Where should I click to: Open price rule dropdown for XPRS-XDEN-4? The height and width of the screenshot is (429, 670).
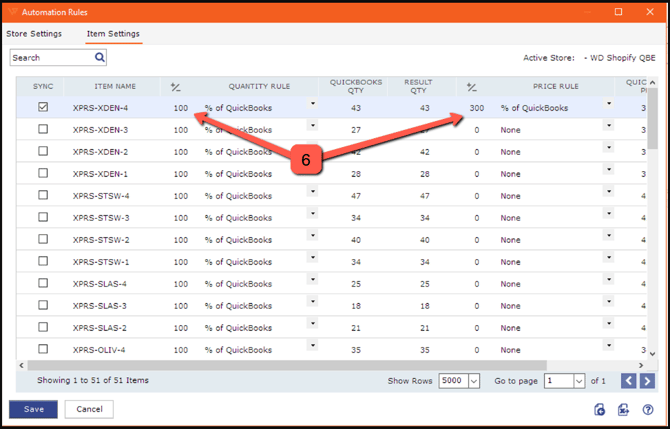coord(608,104)
